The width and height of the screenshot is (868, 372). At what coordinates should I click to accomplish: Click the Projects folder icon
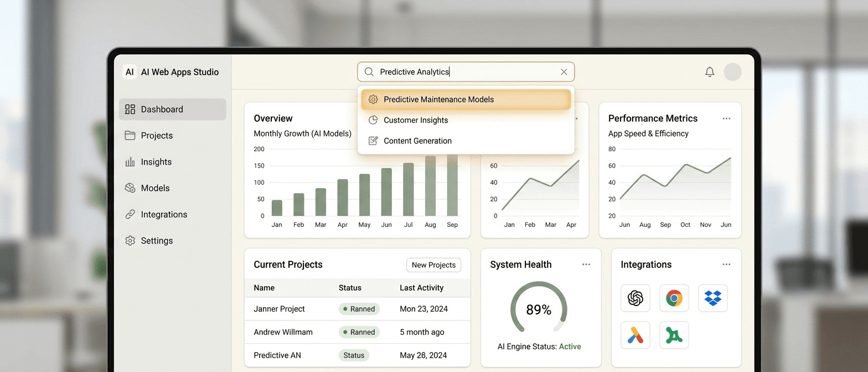pos(130,136)
